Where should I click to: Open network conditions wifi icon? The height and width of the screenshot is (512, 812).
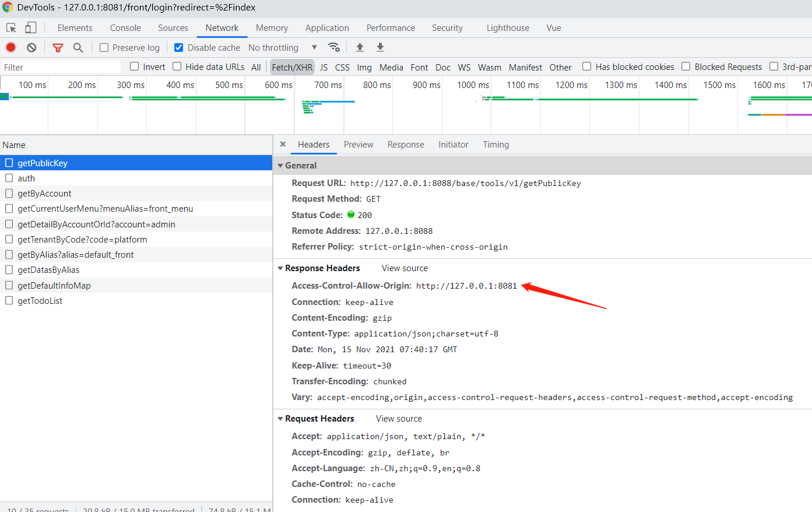pos(334,48)
